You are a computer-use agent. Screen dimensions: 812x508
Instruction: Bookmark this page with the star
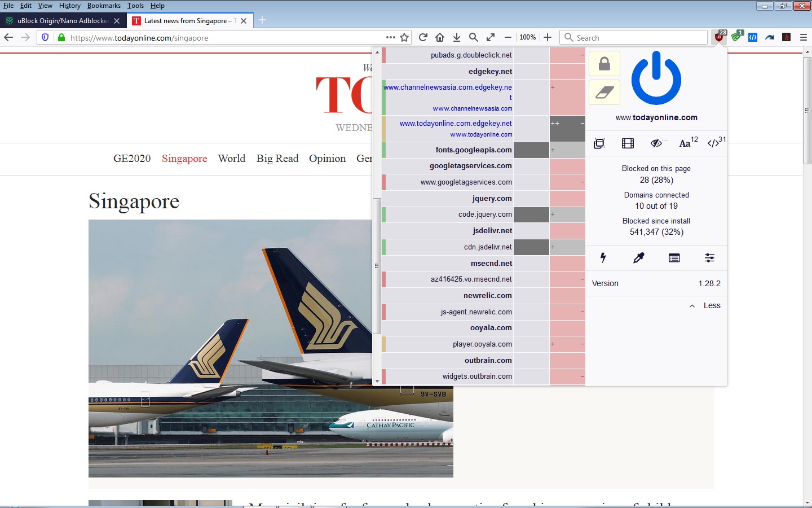tap(404, 38)
